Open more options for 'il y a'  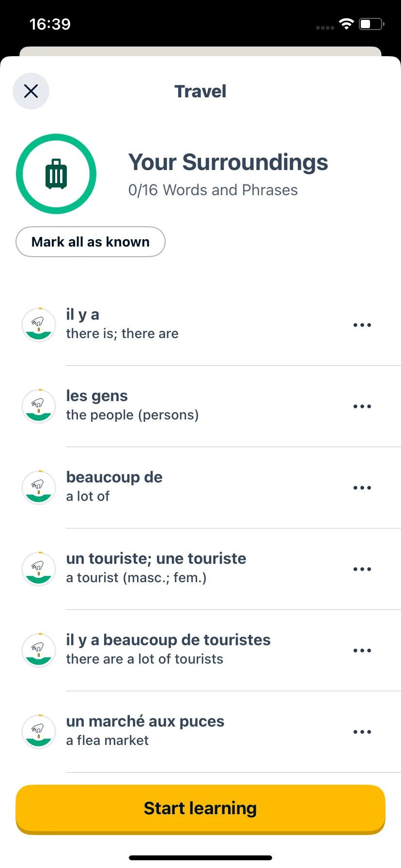point(362,325)
